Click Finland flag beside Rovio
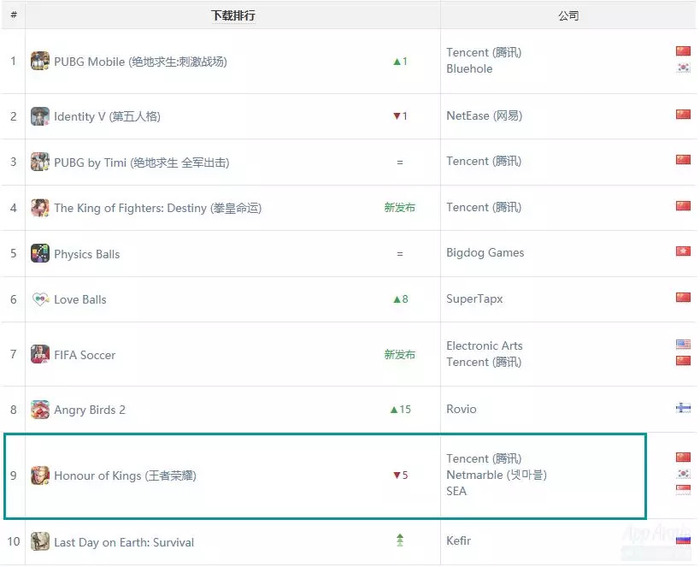This screenshot has height=567, width=700. 683,408
